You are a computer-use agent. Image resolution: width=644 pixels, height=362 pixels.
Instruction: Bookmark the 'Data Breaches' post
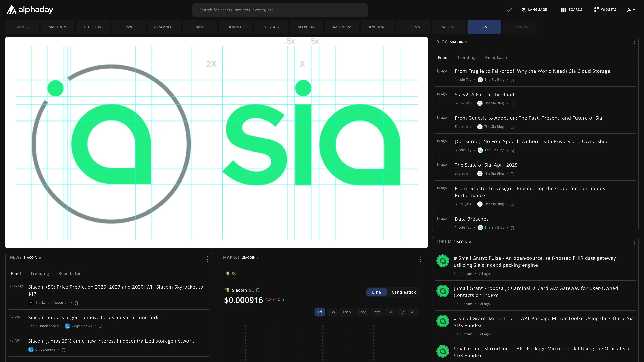[512, 228]
